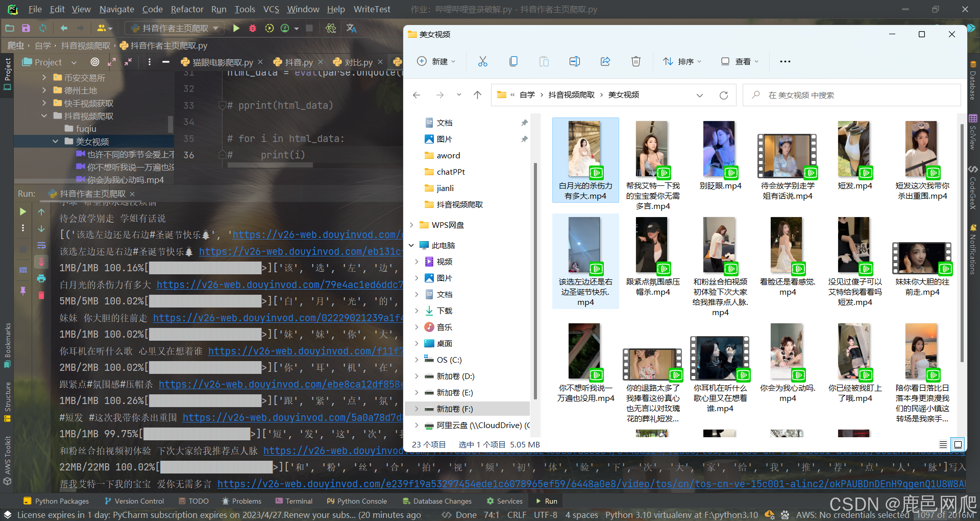Open the VCS menu

click(271, 9)
